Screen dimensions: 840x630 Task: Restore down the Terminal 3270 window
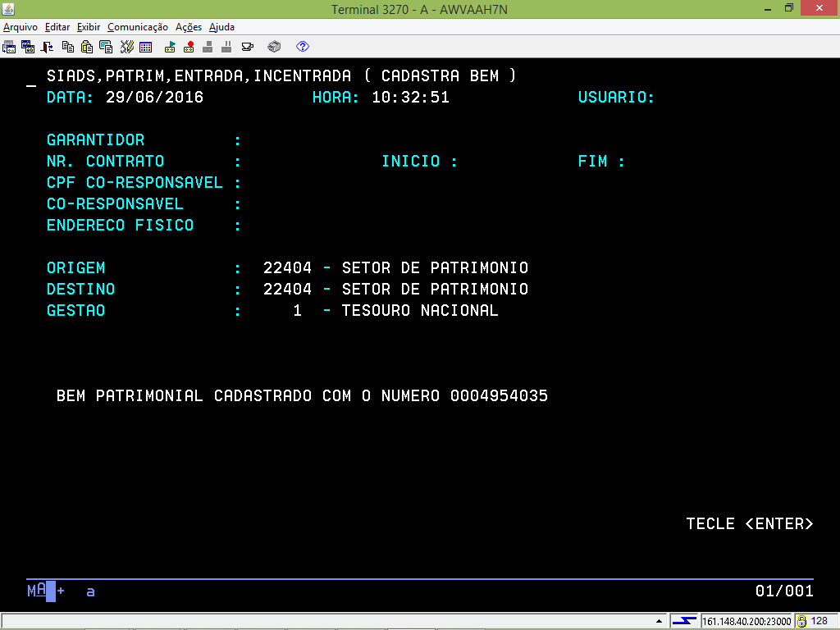[x=789, y=8]
